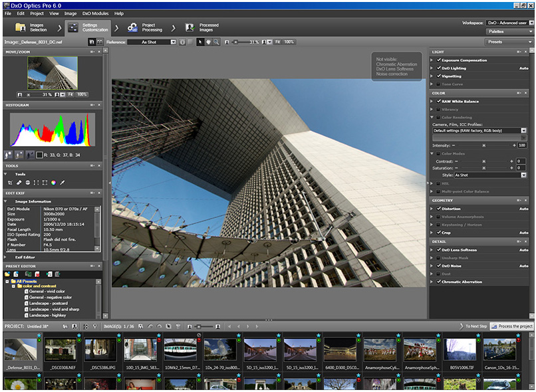Select the arrow pointer tool
Image resolution: width=536 pixels, height=392 pixels.
[201, 42]
